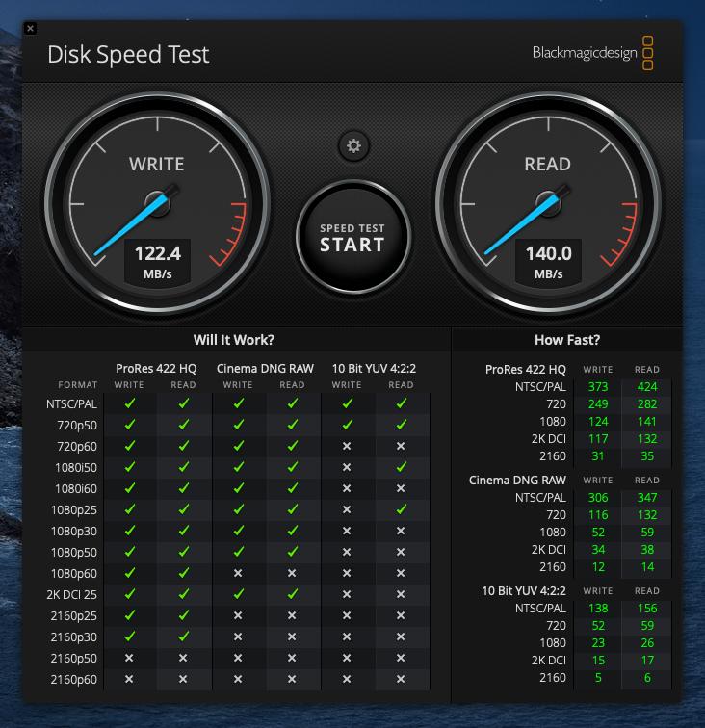The image size is (705, 728).
Task: Click the ProRes write cross for 2160p50
Action: [129, 658]
